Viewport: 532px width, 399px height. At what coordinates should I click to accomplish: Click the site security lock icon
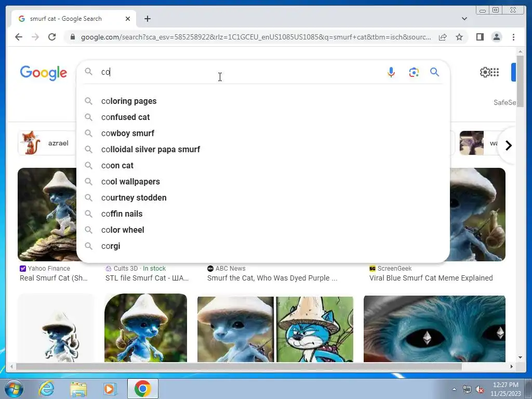click(72, 37)
